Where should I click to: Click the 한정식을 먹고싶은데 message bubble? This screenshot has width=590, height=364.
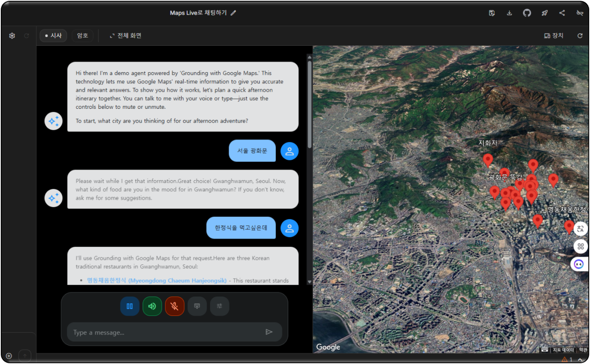click(241, 228)
